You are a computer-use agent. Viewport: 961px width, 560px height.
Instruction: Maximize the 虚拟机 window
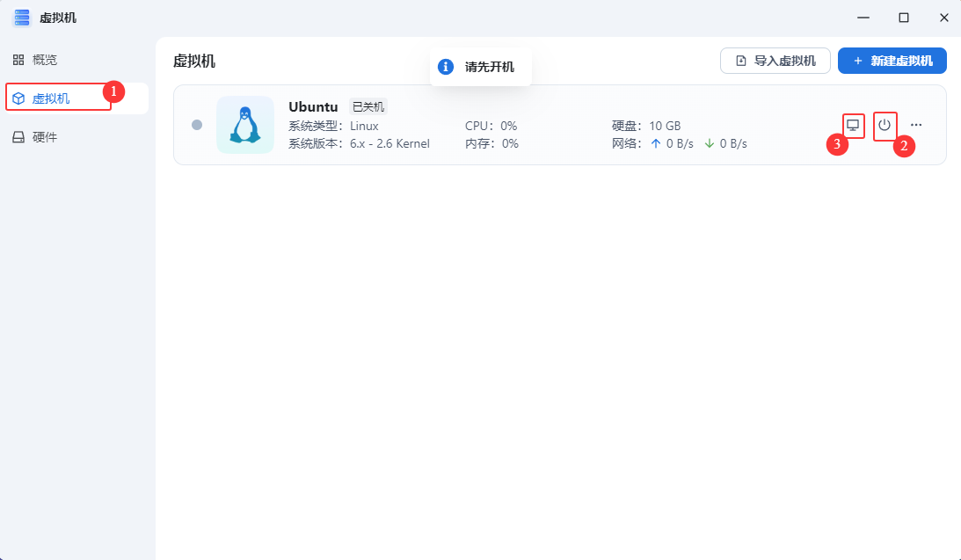point(903,18)
